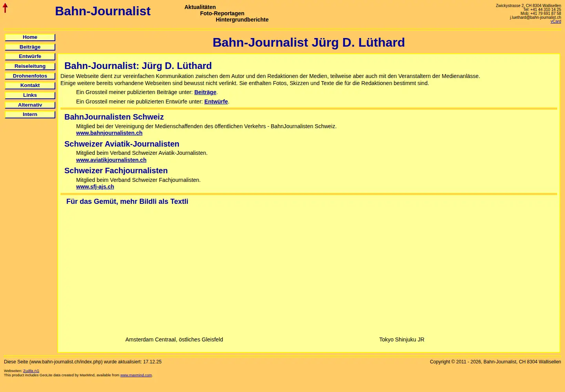
Task: Select Entwürfe in the sidebar menu
Action: coord(30,56)
